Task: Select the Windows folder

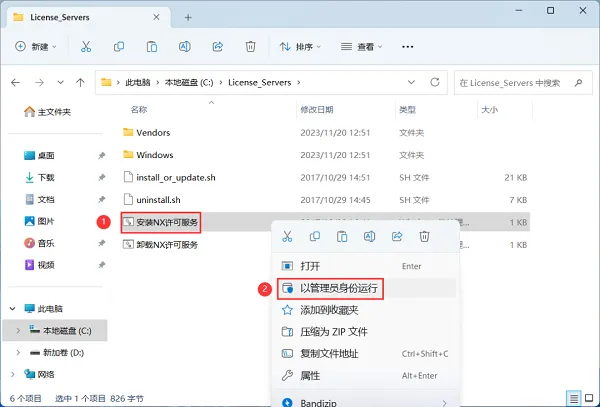Action: pos(155,155)
